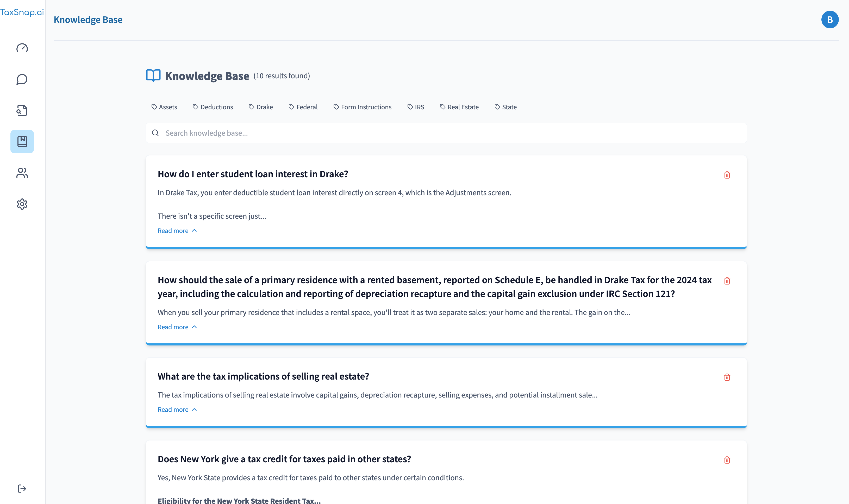Open the document search icon in sidebar
The width and height of the screenshot is (849, 504).
(22, 110)
